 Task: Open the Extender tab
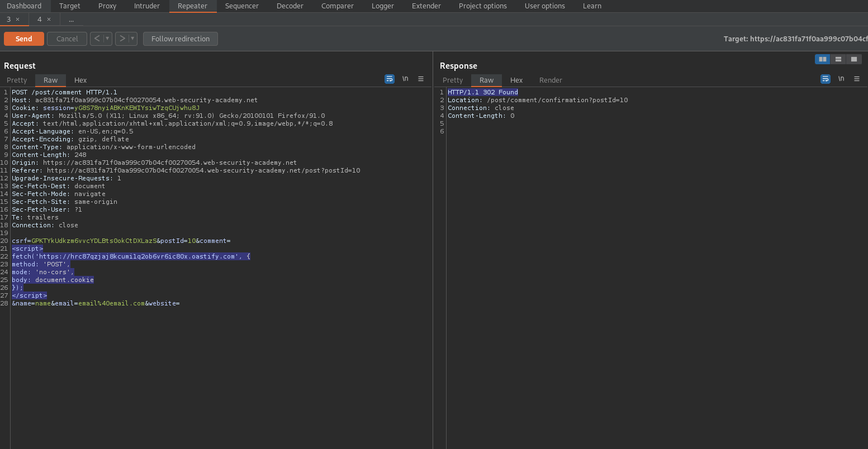[x=426, y=6]
